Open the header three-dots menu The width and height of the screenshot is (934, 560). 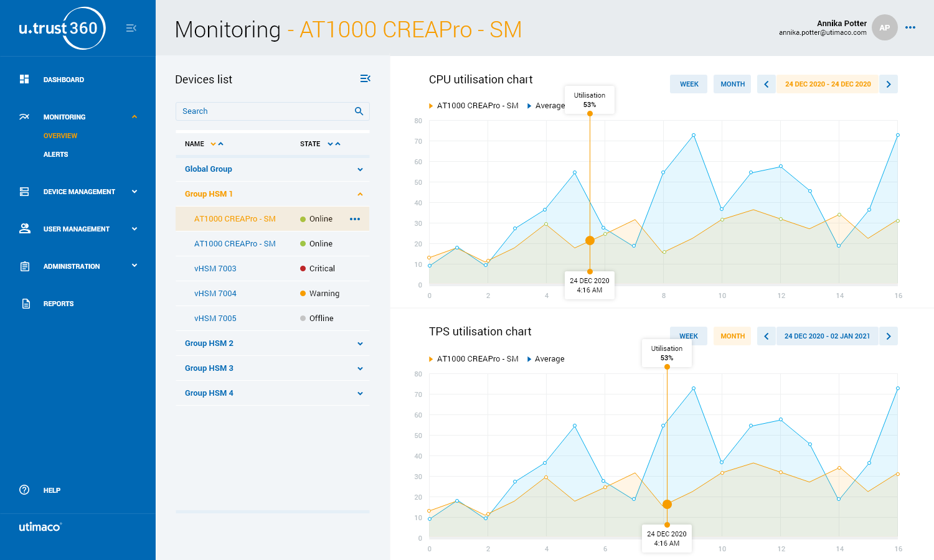click(x=910, y=27)
